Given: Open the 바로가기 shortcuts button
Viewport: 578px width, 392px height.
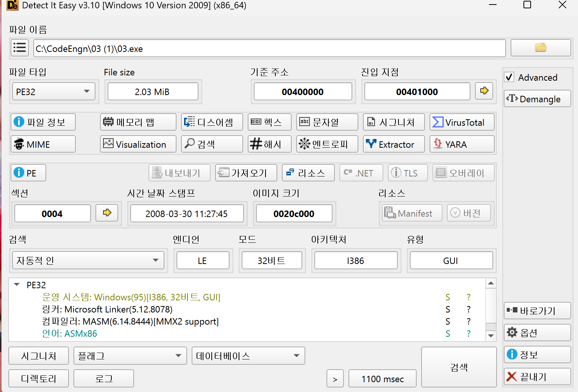Looking at the screenshot, I should tap(537, 311).
